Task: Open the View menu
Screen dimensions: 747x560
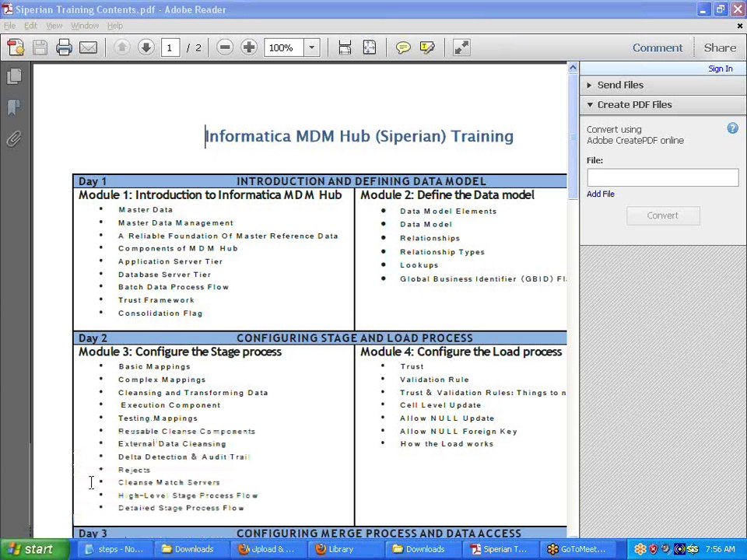Action: 54,26
